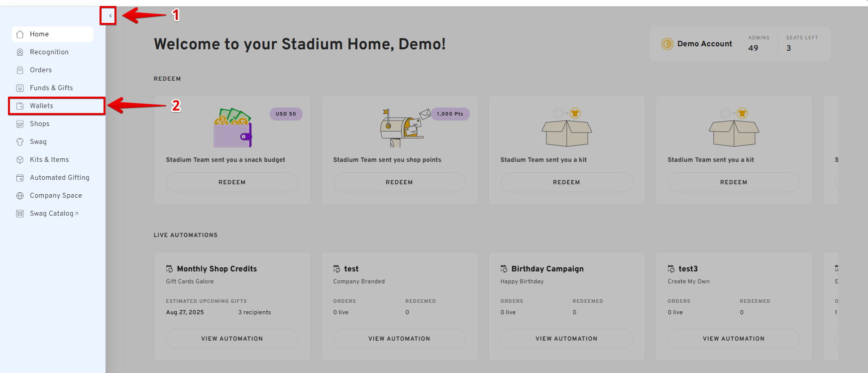Go to Company Space in sidebar
This screenshot has height=373, width=868.
(55, 196)
